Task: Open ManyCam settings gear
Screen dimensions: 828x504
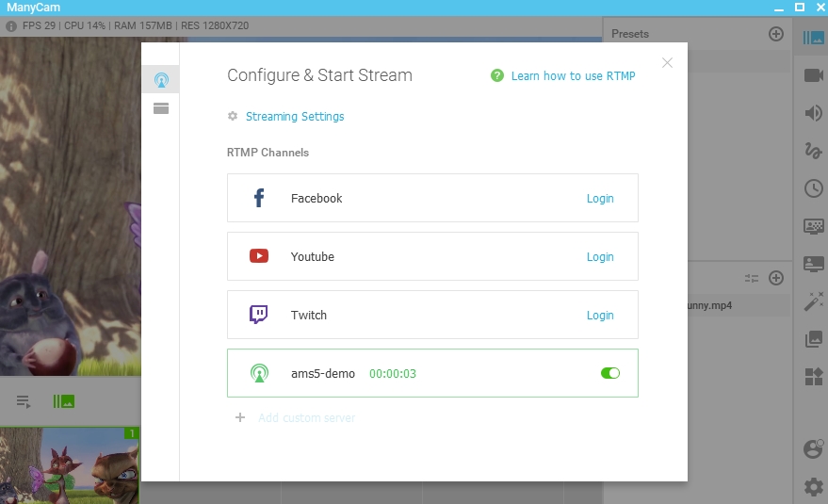Action: [813, 487]
